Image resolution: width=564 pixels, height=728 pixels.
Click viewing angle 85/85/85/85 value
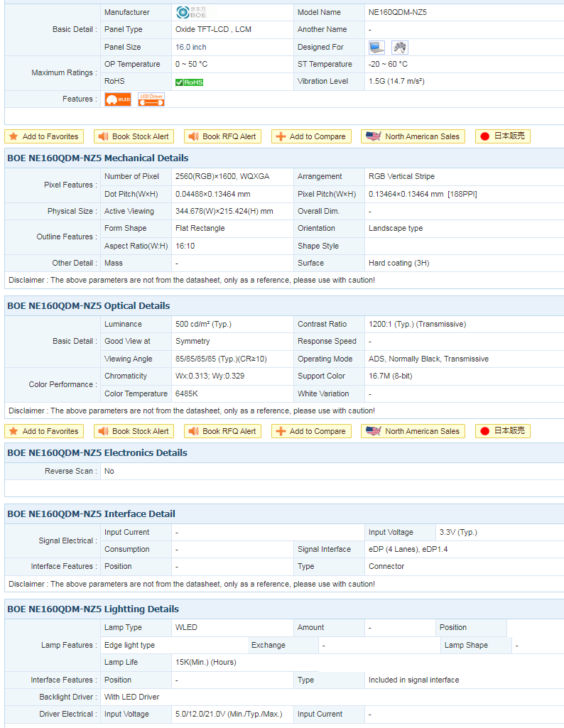221,359
